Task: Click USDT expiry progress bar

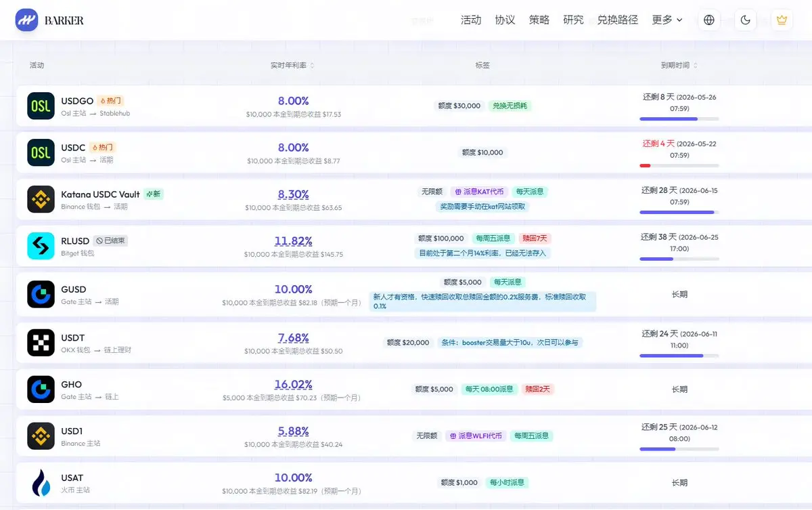Action: coord(679,356)
